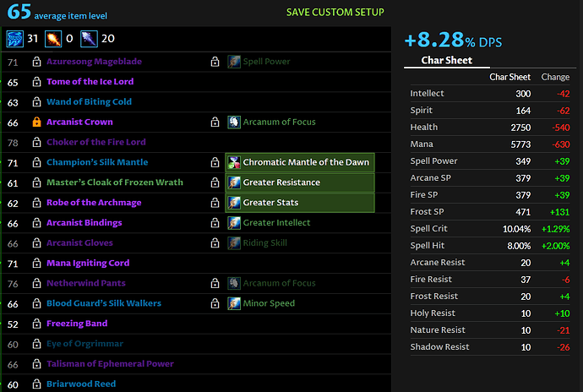Open Wand of Biting Cold item
The image size is (583, 392).
coord(89,101)
